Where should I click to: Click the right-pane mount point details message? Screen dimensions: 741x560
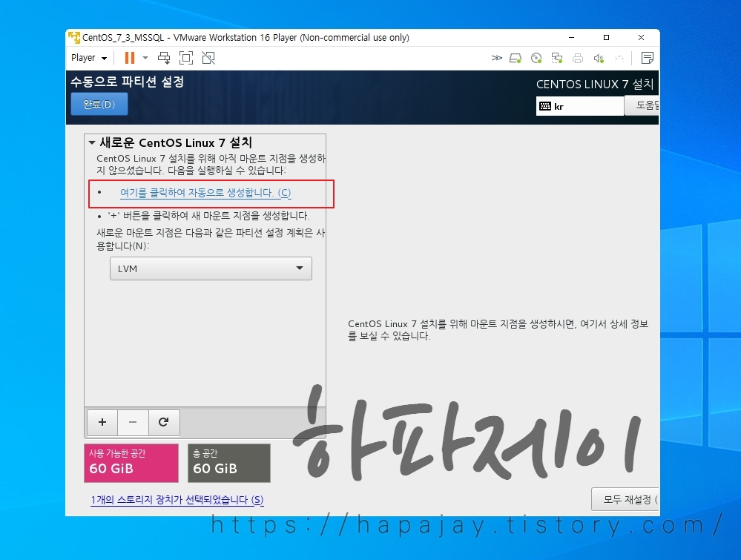click(498, 330)
